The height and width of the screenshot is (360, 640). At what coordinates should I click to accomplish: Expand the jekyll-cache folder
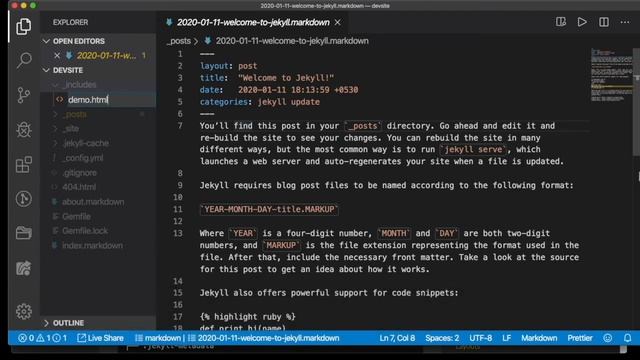pos(56,143)
